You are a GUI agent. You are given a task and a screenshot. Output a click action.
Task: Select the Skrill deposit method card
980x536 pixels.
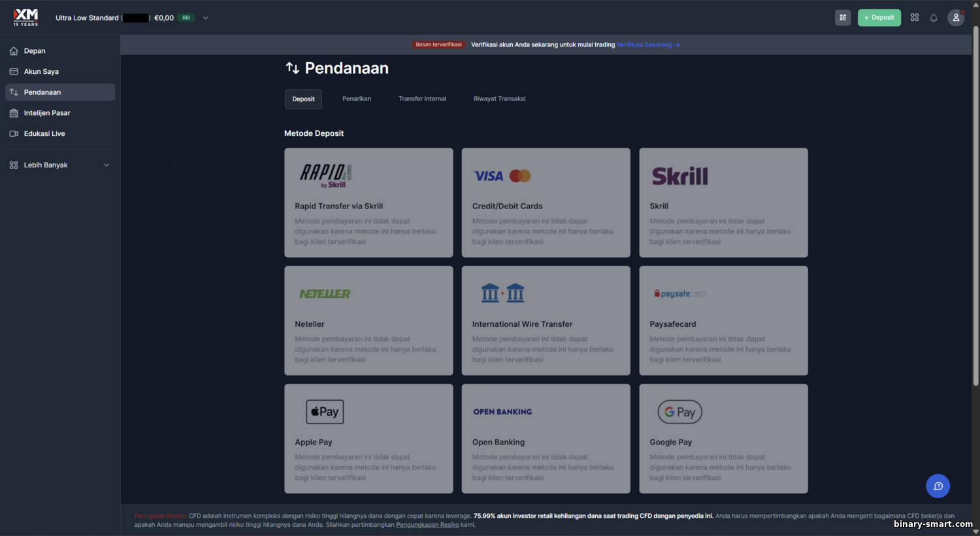pyautogui.click(x=723, y=203)
